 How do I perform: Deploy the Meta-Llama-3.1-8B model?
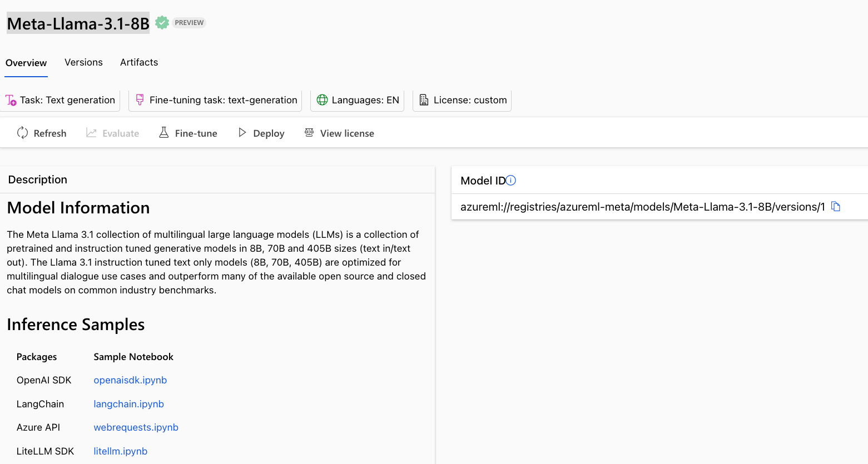[x=261, y=133]
